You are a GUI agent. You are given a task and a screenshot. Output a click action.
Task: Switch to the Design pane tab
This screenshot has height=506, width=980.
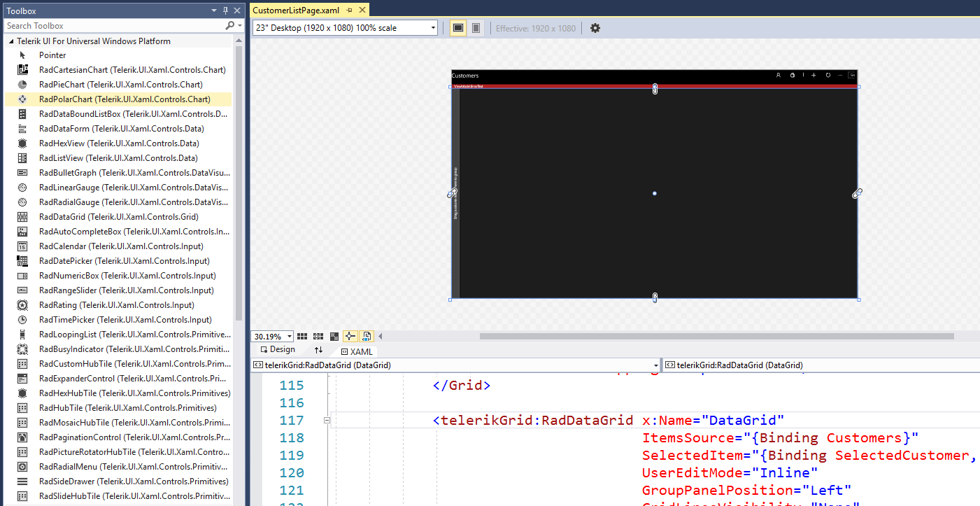coord(278,350)
